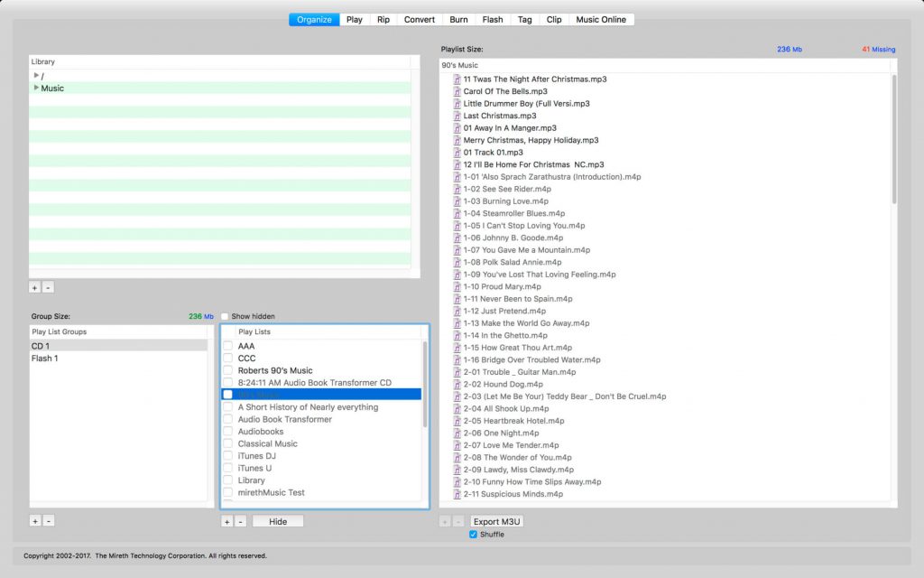Click the remove (-) icon beneath the Play Lists panel
This screenshot has height=578, width=924.
pyautogui.click(x=240, y=521)
